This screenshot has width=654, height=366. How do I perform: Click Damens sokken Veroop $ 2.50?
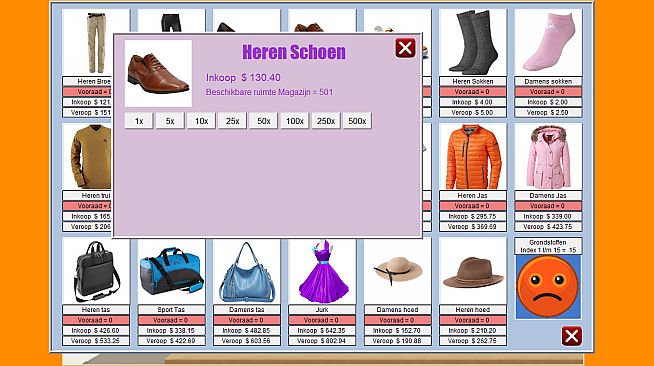(x=548, y=113)
